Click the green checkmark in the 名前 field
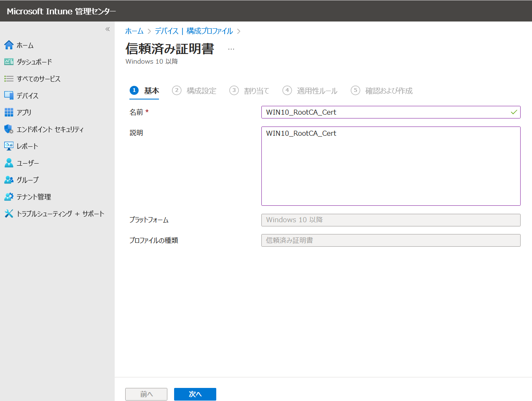Viewport: 532px width, 401px height. (514, 112)
